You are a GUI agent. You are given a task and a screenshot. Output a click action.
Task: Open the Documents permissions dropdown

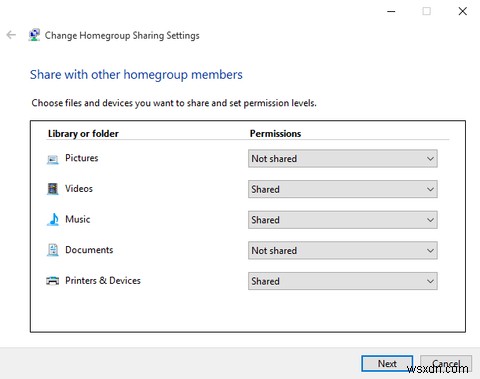click(343, 250)
